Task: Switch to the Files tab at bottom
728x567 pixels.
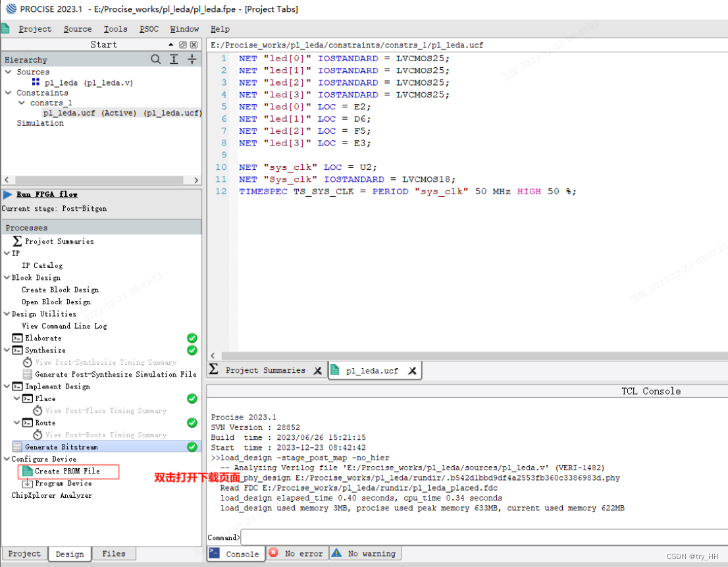Action: tap(114, 554)
